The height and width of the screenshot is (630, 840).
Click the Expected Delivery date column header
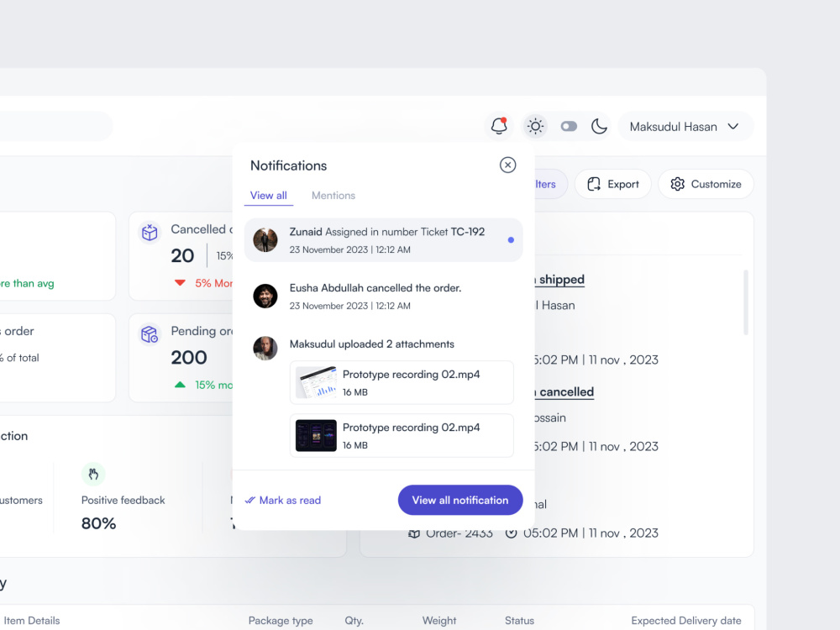coord(685,621)
